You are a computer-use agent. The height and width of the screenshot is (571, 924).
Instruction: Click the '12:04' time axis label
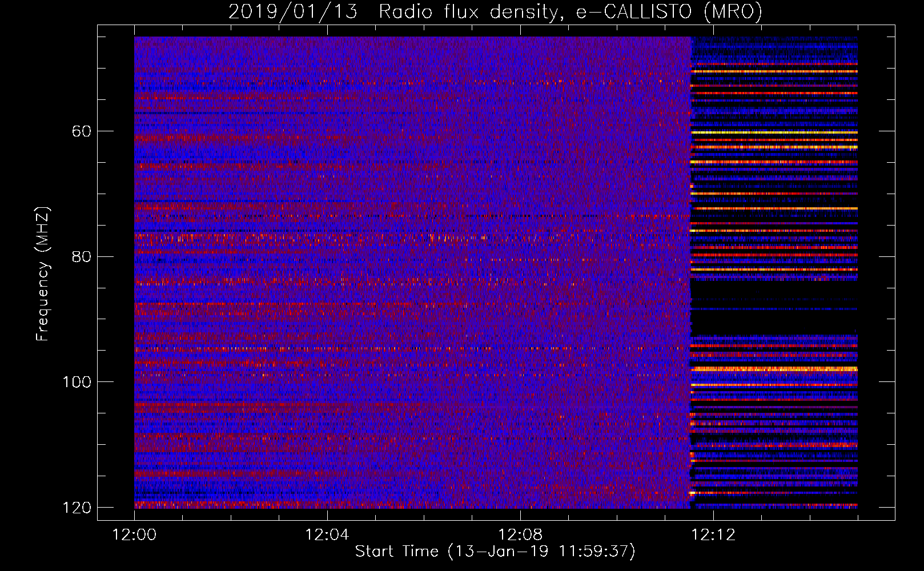pos(327,535)
